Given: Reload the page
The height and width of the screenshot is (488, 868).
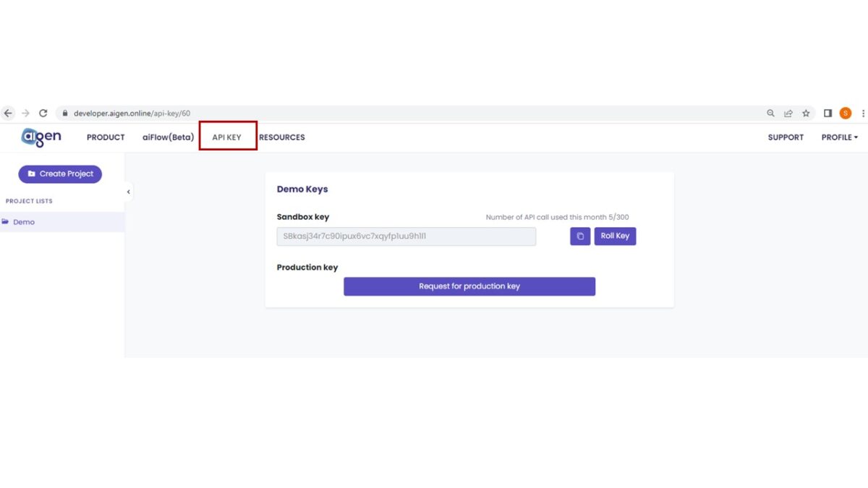Looking at the screenshot, I should 42,113.
